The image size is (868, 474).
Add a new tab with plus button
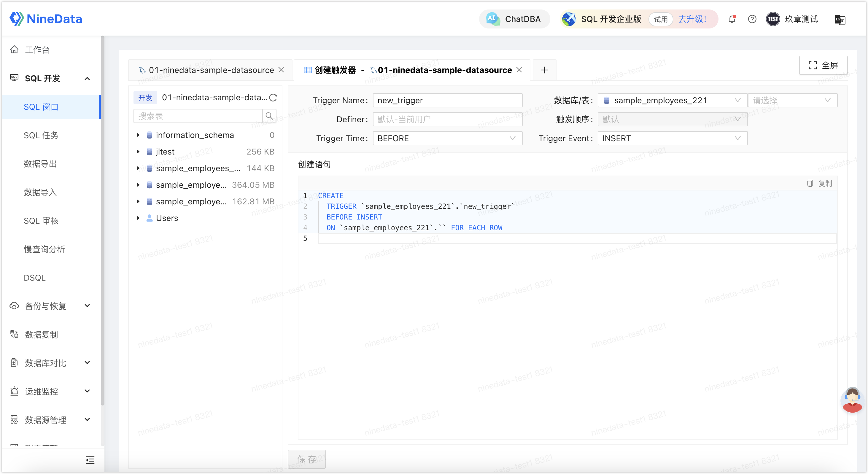tap(545, 70)
